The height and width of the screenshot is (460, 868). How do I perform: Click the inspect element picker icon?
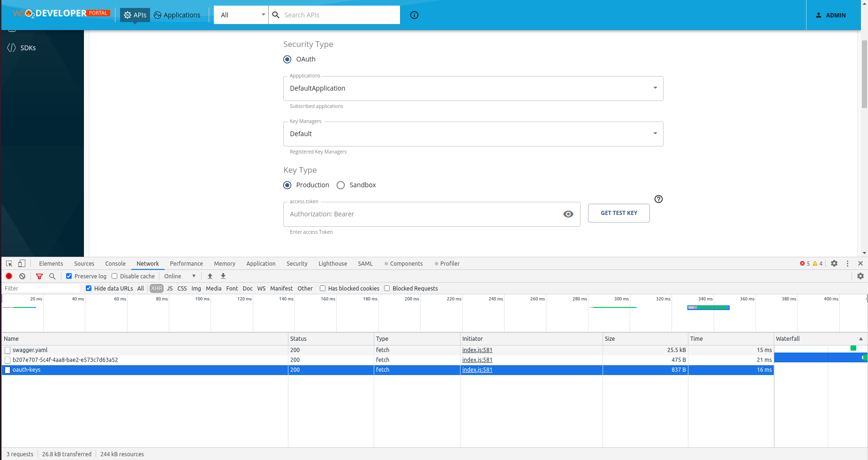coord(9,263)
